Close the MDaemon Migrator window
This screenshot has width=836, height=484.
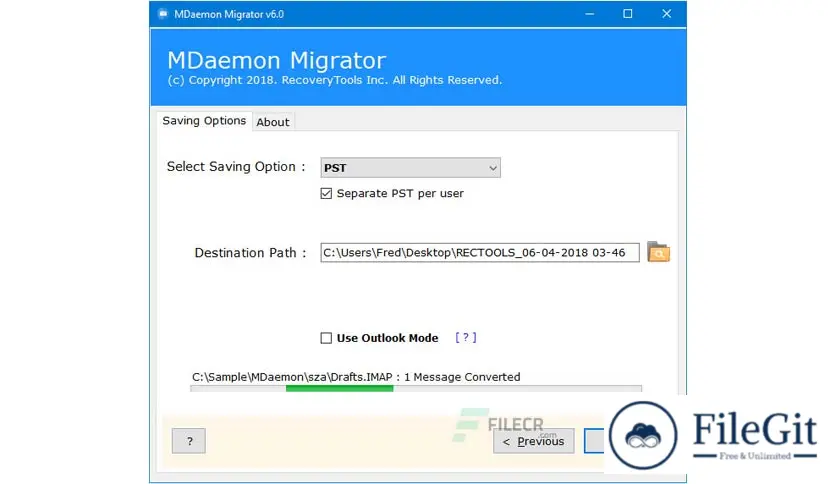[x=666, y=14]
